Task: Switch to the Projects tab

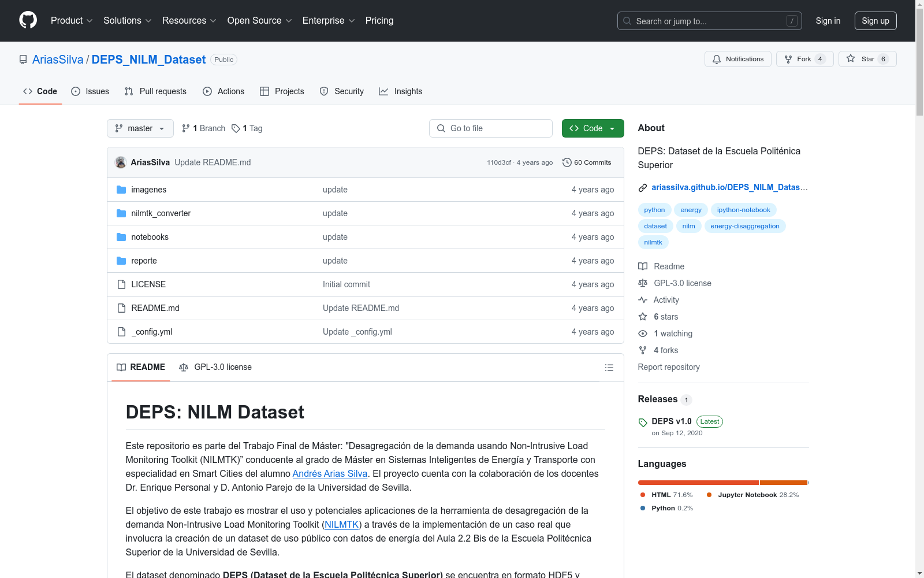Action: point(282,91)
